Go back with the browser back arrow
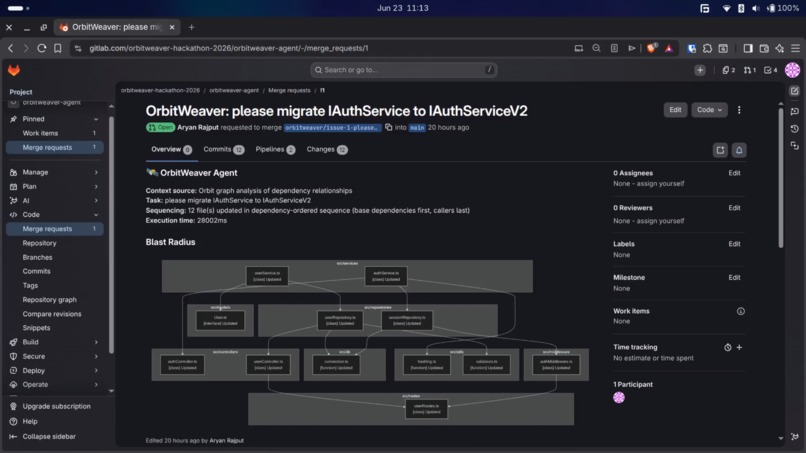 coord(10,48)
